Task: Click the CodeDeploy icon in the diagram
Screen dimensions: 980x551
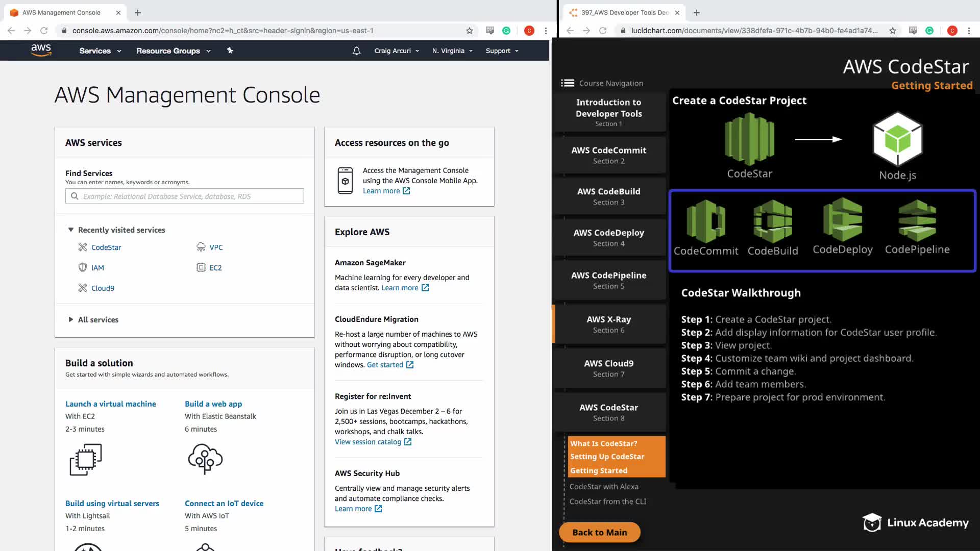Action: pos(842,220)
